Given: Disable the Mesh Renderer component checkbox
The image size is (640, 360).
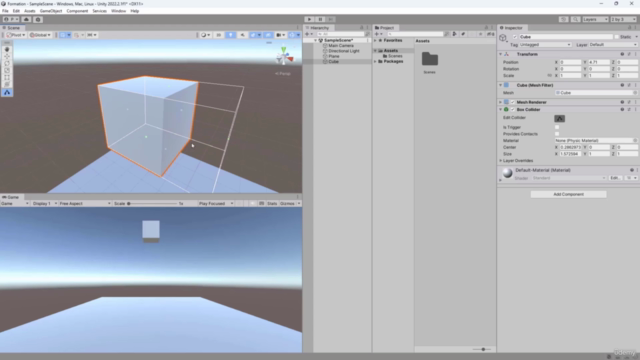Looking at the screenshot, I should click(x=513, y=102).
